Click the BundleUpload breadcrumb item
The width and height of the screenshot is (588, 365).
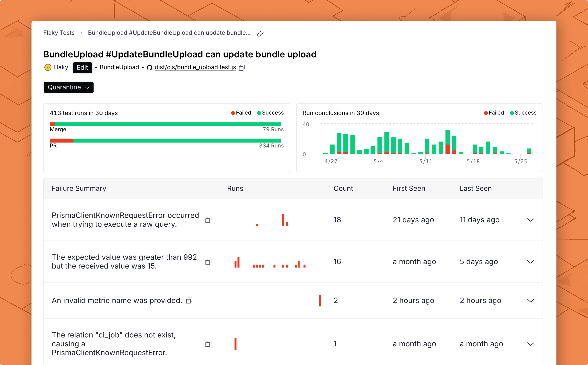169,33
